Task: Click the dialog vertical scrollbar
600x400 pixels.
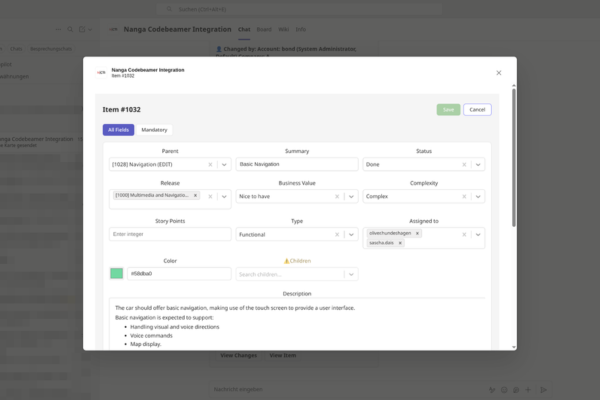Action: point(514,157)
